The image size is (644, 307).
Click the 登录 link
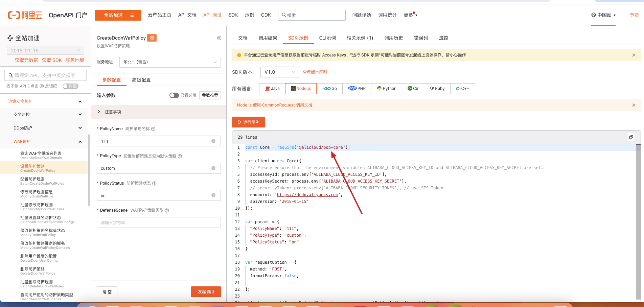(635, 15)
